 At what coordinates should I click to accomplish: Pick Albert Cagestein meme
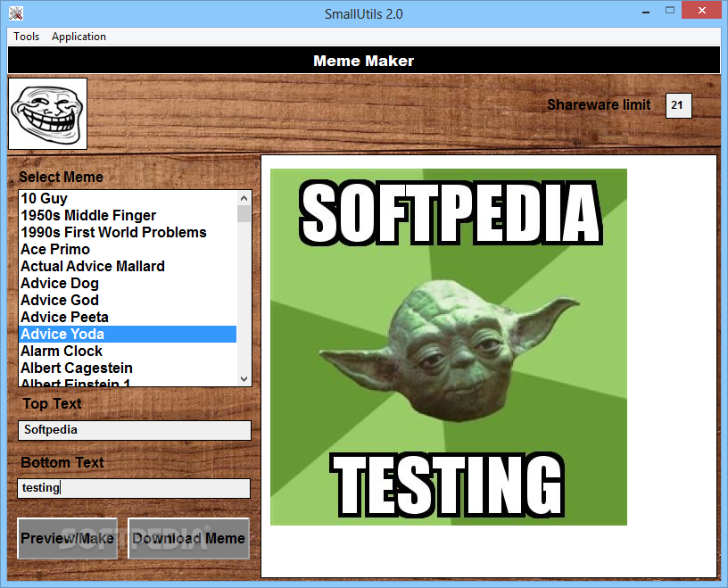click(128, 368)
